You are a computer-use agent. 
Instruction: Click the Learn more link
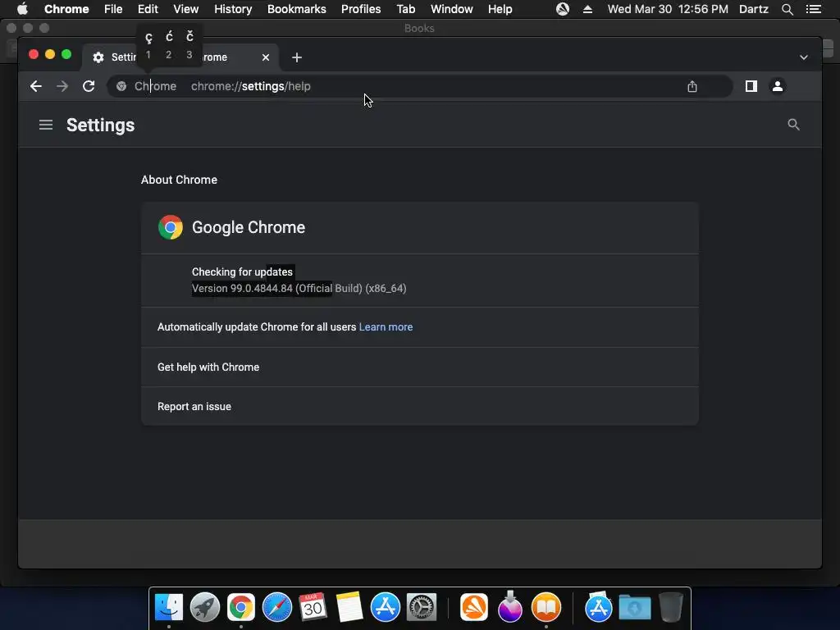pos(386,326)
